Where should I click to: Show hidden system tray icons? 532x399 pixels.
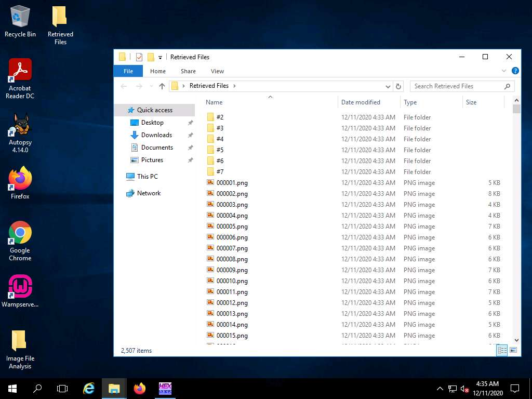pos(440,389)
